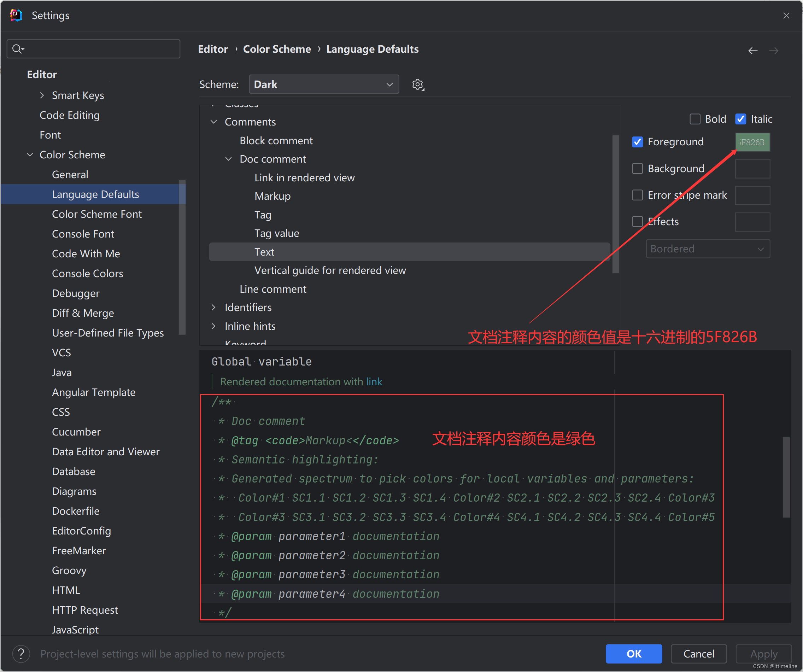803x672 pixels.
Task: Open Console Colors settings
Action: 88,274
